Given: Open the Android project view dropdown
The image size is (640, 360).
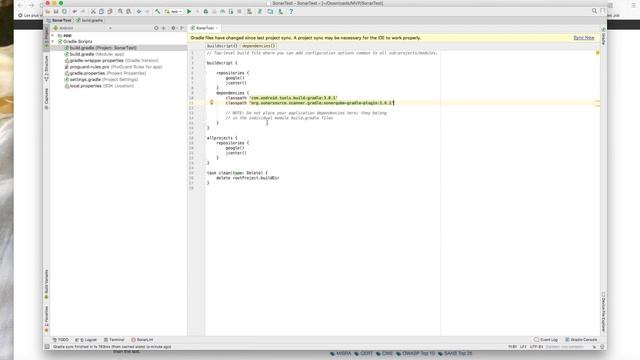Looking at the screenshot, I should coord(83,28).
